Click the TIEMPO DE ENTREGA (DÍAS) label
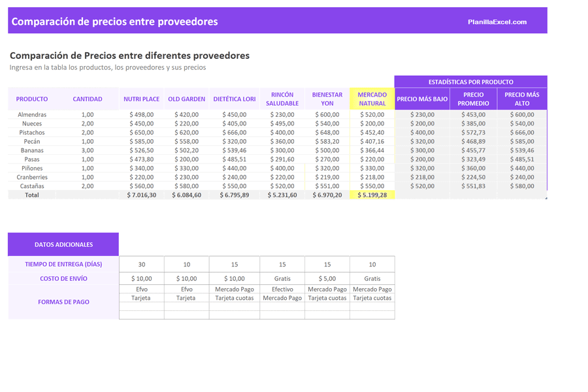The image size is (588, 392). [62, 264]
